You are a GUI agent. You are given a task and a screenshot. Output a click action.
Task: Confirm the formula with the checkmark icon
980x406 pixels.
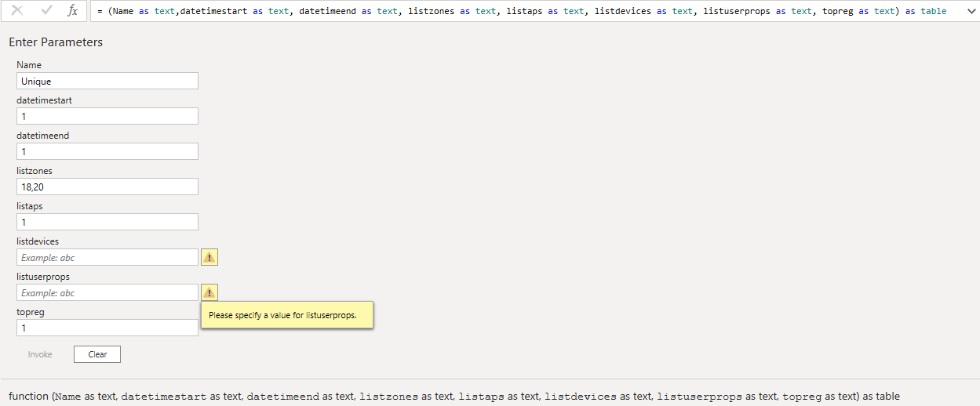point(46,11)
